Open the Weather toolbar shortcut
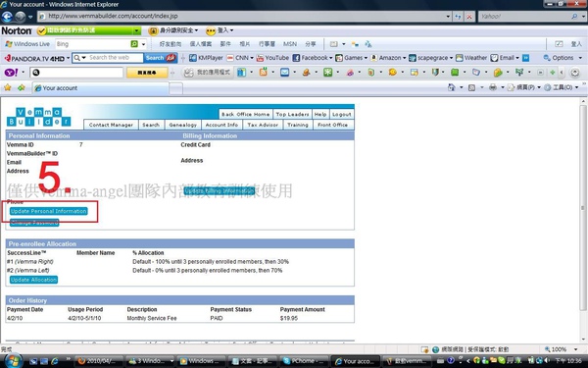This screenshot has height=368, width=588. point(471,58)
